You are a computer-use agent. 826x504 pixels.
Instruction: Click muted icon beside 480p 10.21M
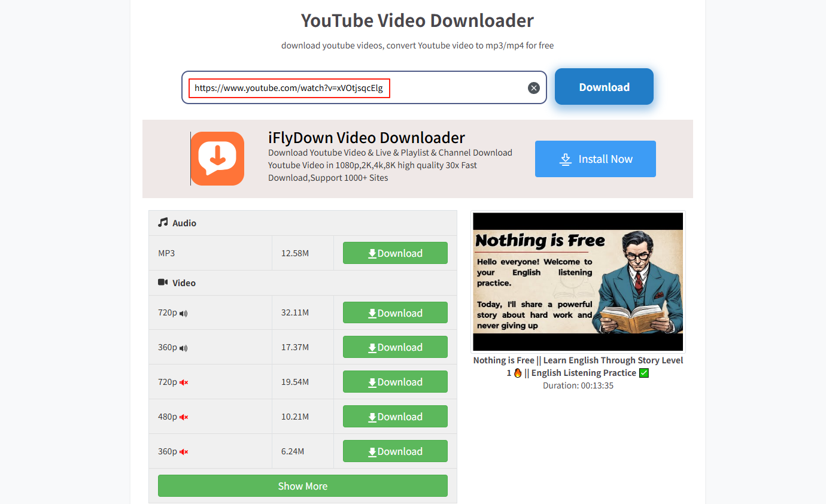click(x=184, y=417)
